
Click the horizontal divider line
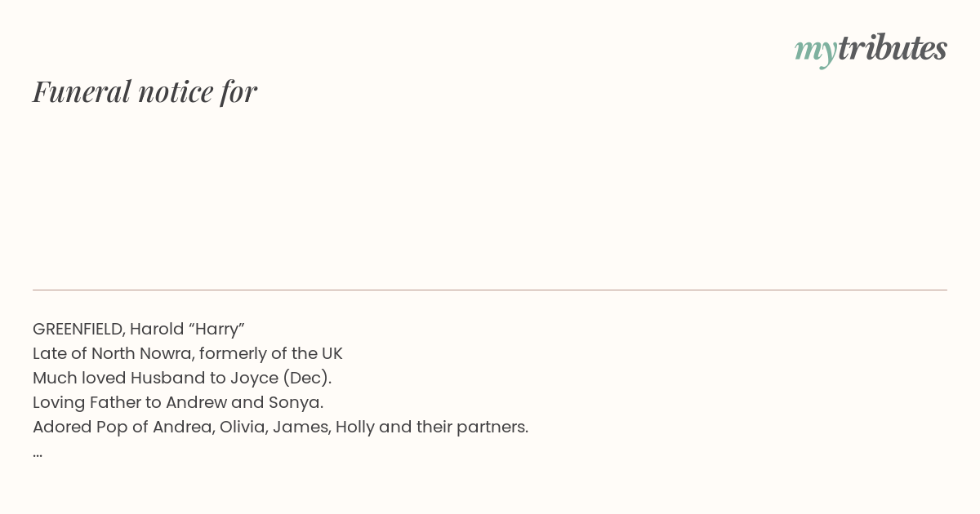(490, 290)
